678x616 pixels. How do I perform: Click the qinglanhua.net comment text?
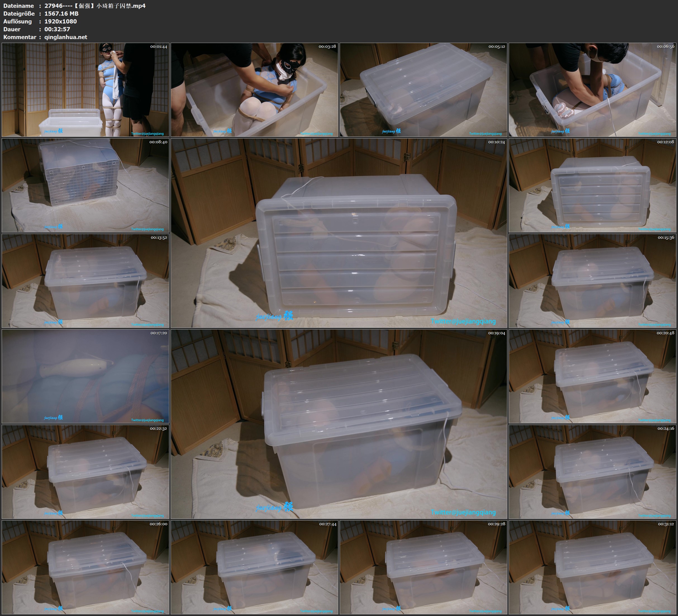[66, 37]
